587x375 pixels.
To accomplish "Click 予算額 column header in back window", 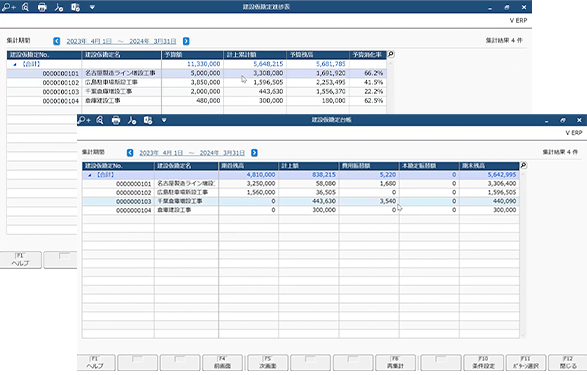I will pyautogui.click(x=192, y=55).
